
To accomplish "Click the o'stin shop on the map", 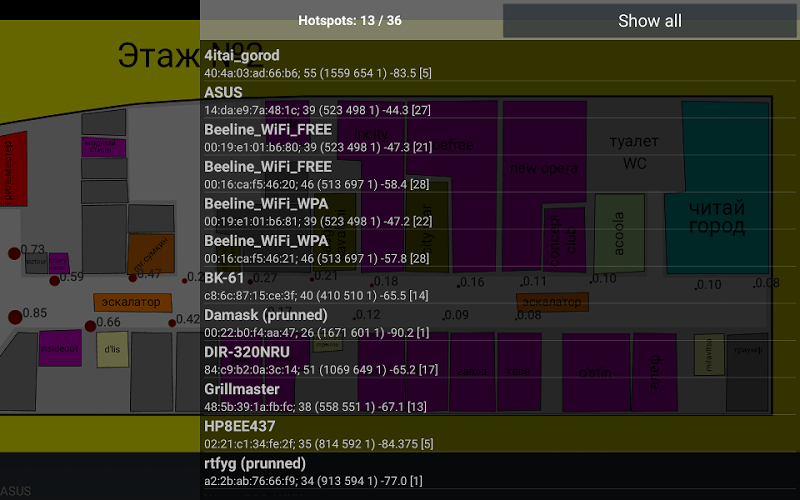I will tap(595, 372).
